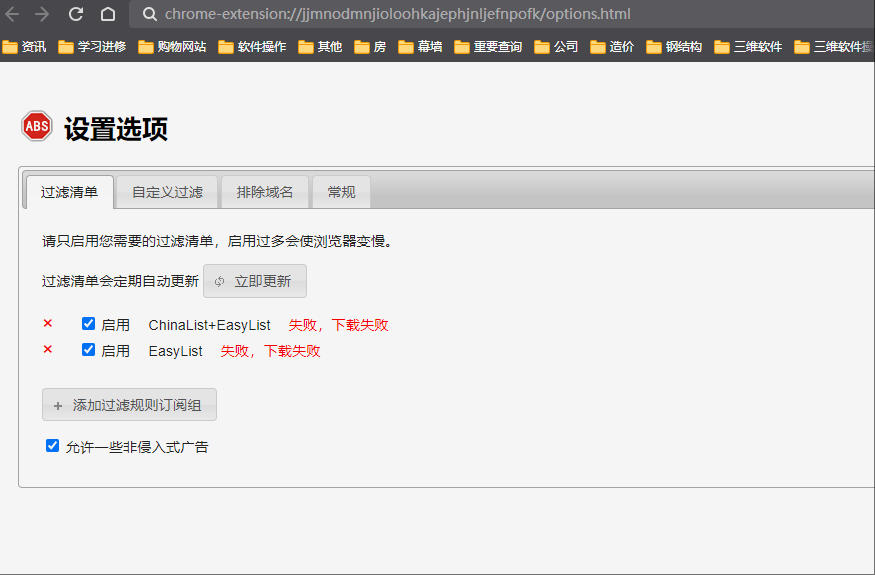Delete the EasyList subscription via red X
The image size is (875, 575).
click(48, 350)
